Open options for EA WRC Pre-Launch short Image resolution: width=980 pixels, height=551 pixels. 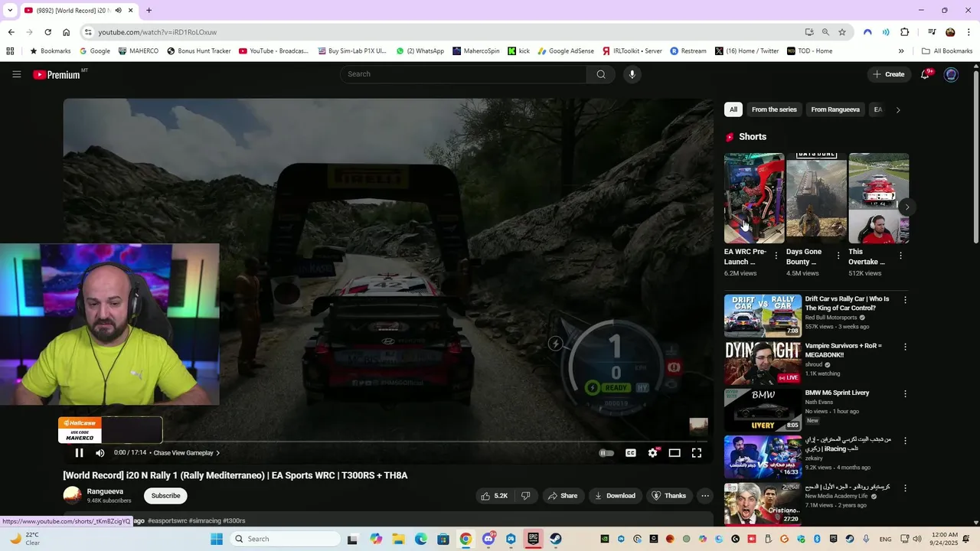(x=776, y=256)
